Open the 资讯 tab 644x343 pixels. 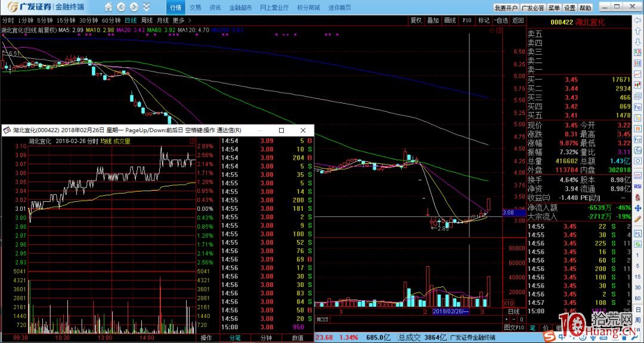click(215, 8)
